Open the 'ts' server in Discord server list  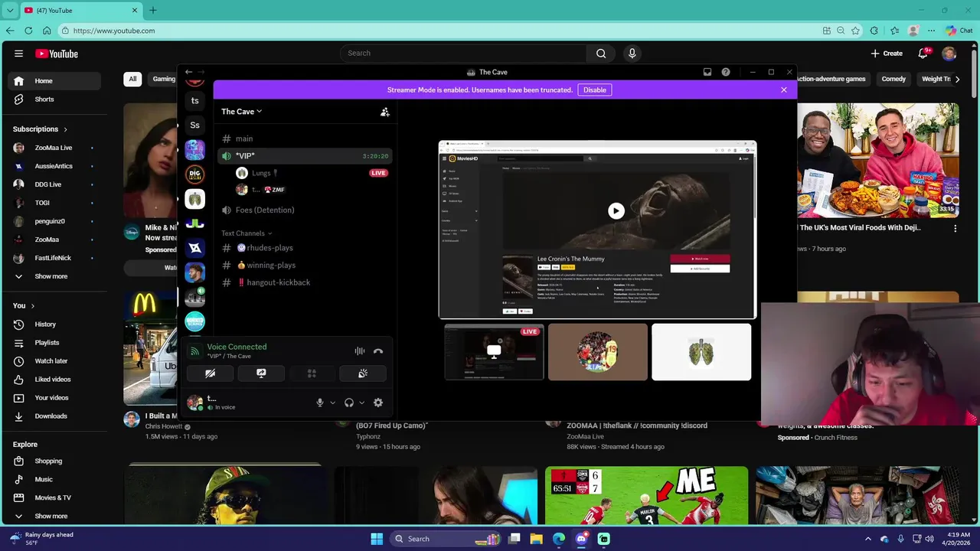pos(195,100)
